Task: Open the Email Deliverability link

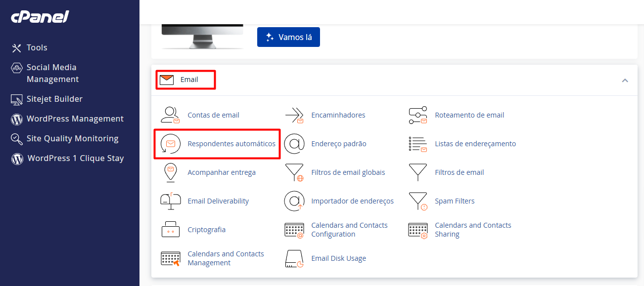Action: click(218, 201)
